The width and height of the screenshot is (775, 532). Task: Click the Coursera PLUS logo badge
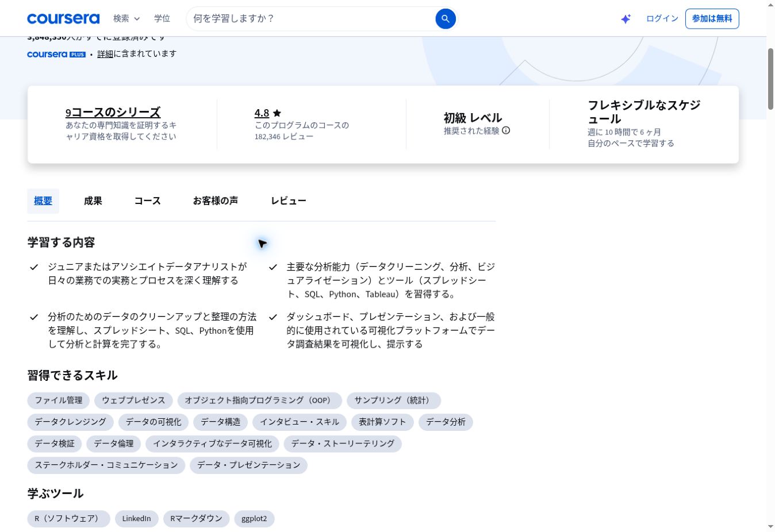point(56,54)
